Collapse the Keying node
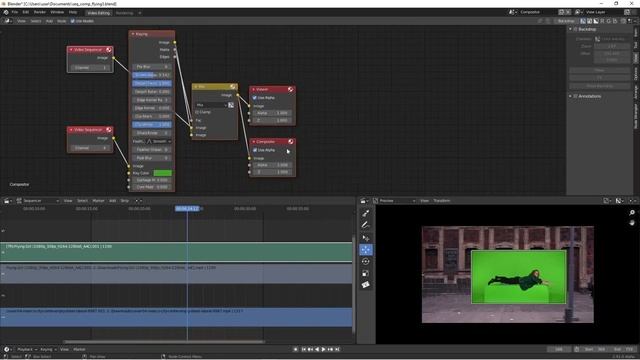The height and width of the screenshot is (360, 640). pos(133,34)
